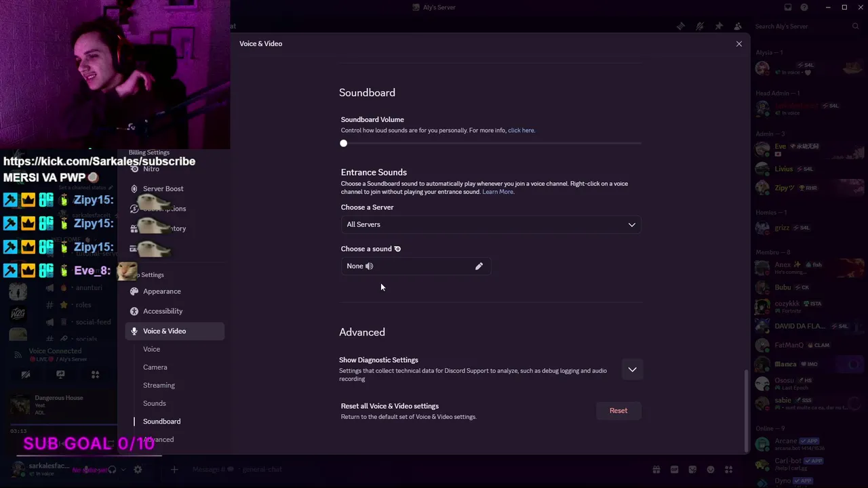
Task: Go to the Streaming subsection
Action: [159, 385]
